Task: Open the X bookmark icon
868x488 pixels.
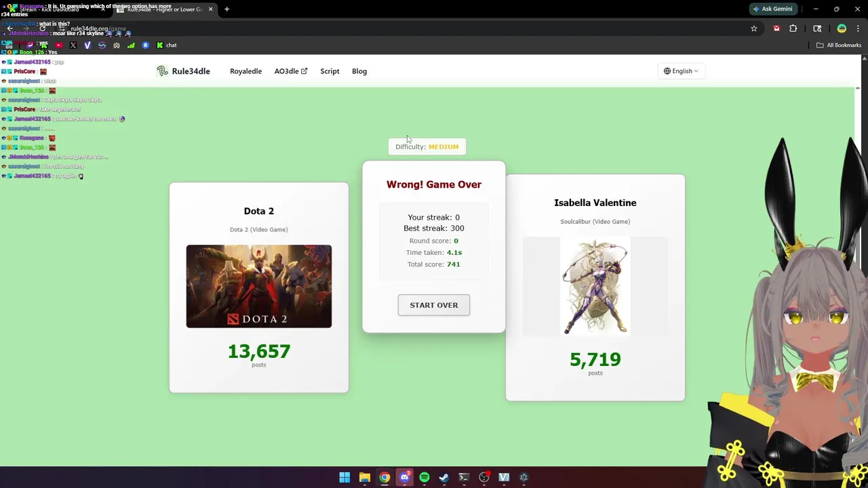Action: [73, 45]
